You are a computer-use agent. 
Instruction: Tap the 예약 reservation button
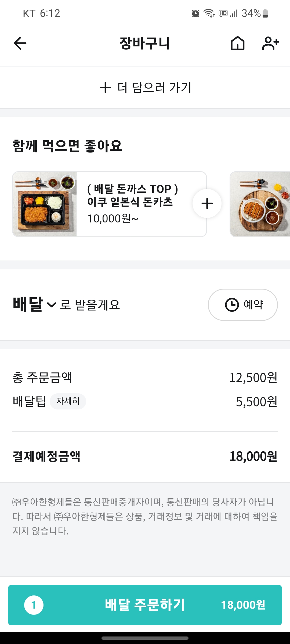pyautogui.click(x=243, y=305)
